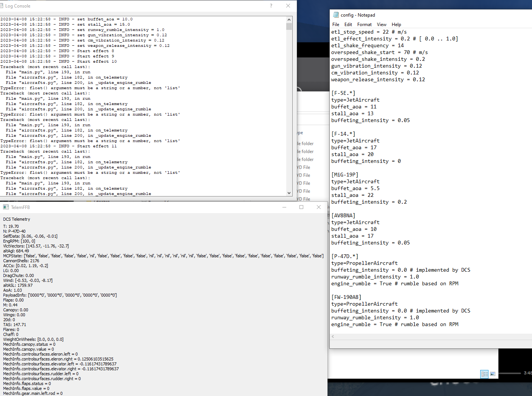Click the 'PayloadInfo' telemetry line
This screenshot has height=396, width=532.
[x=60, y=295]
